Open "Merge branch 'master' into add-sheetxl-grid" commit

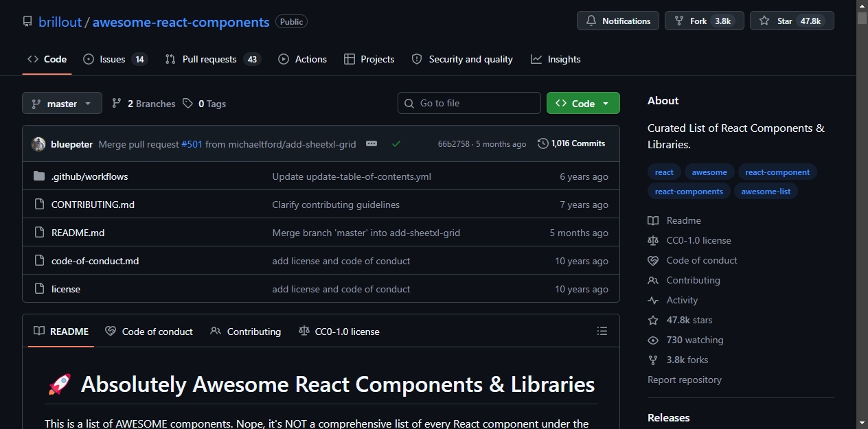[x=366, y=233]
